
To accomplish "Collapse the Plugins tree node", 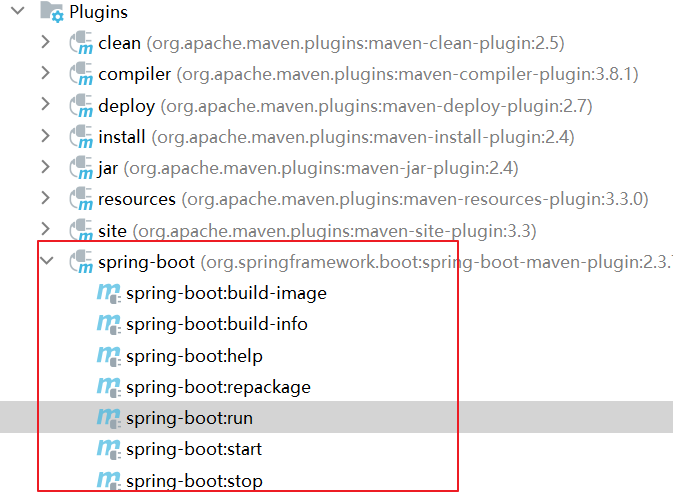I will coord(18,11).
